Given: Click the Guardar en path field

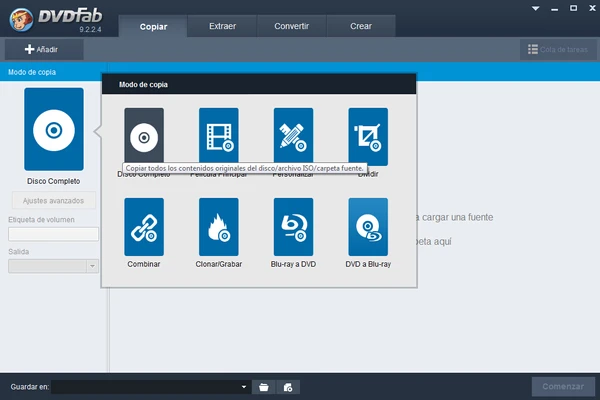Looking at the screenshot, I should [150, 387].
